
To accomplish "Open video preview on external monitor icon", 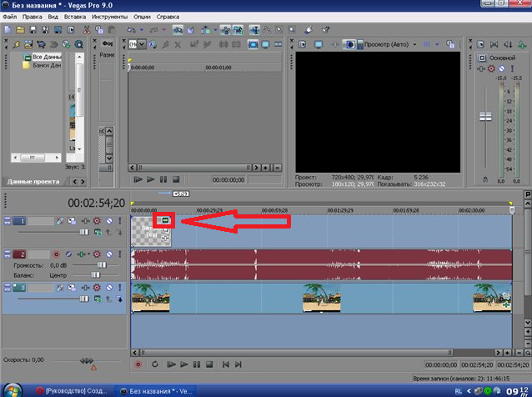I will click(319, 44).
